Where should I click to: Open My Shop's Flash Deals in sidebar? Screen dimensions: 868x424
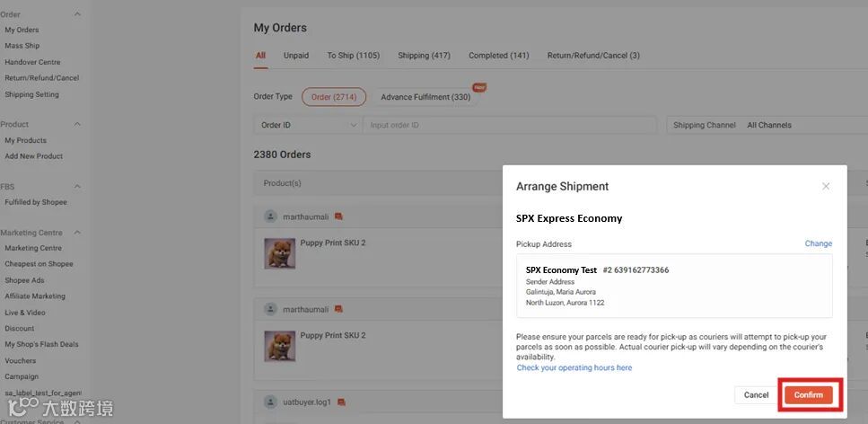[x=41, y=344]
